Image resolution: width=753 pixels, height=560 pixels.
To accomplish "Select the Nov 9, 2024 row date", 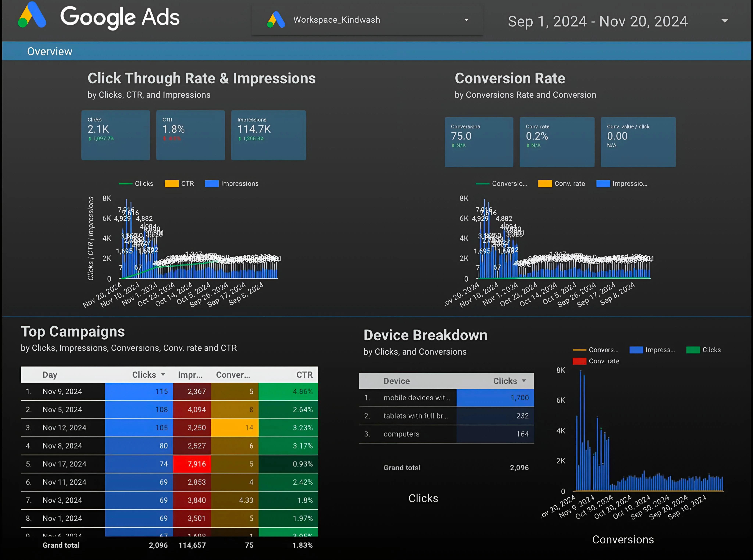I will (62, 392).
